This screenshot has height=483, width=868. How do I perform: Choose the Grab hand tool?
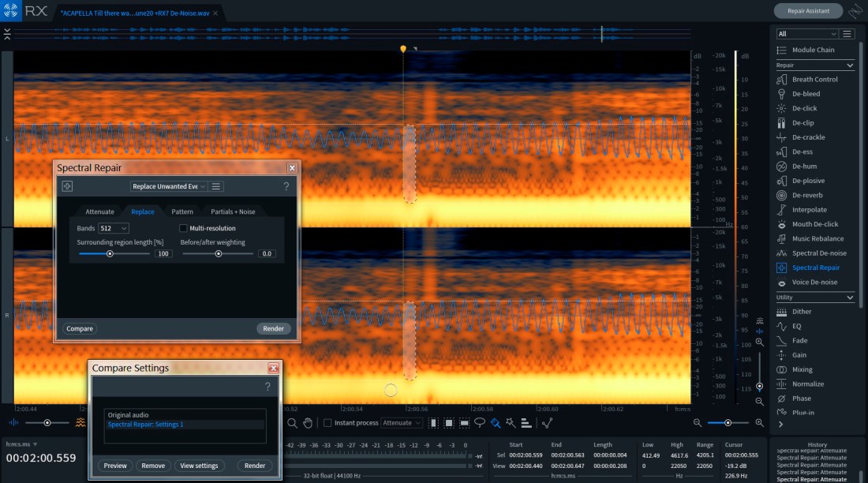click(308, 422)
